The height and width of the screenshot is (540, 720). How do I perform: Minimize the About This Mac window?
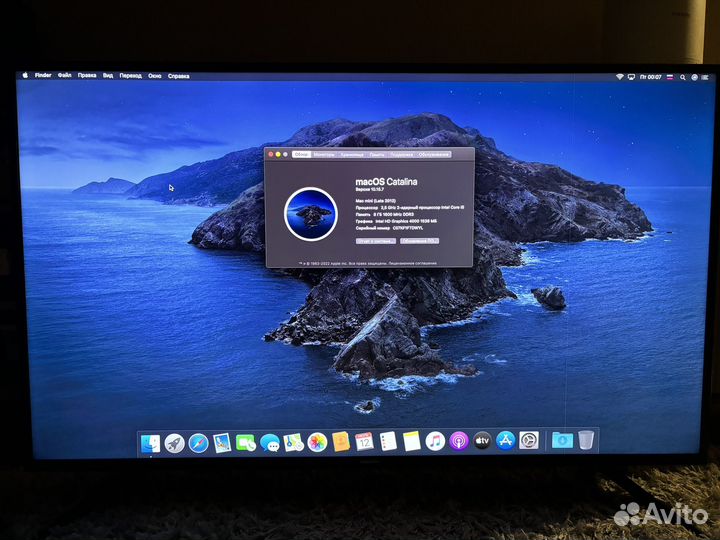tap(278, 154)
